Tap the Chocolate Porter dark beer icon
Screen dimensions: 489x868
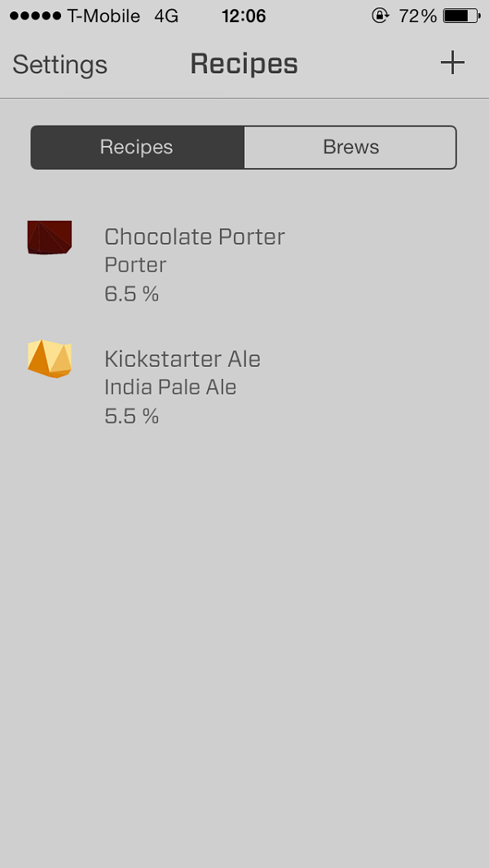[x=50, y=237]
